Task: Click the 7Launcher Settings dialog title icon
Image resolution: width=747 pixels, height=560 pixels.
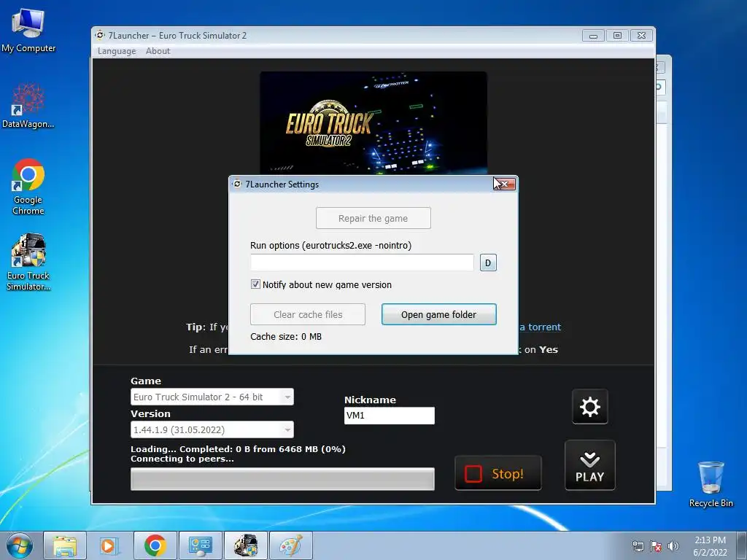Action: click(237, 184)
